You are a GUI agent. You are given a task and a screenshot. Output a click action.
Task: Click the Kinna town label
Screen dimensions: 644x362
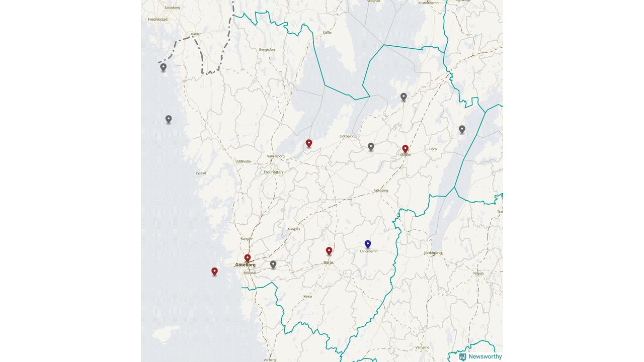(307, 297)
